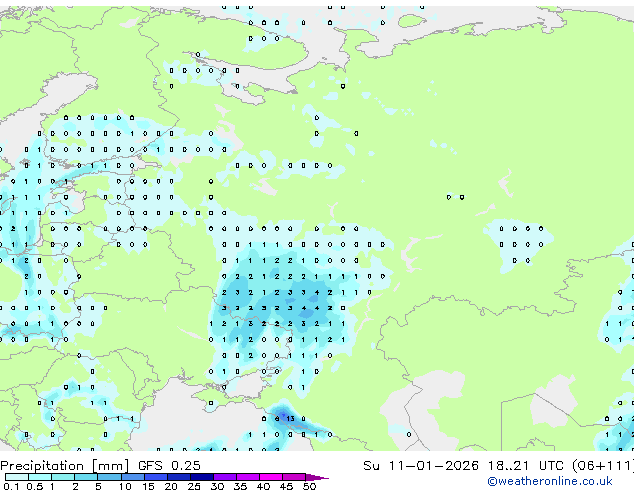Click the date "11-01-2026"
Viewport: 634px width, 490px height.
pos(433,466)
